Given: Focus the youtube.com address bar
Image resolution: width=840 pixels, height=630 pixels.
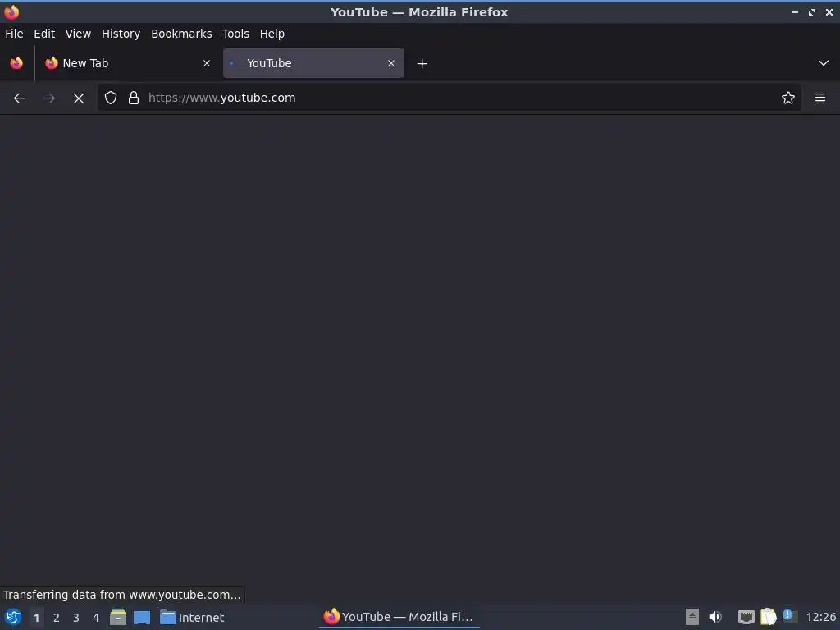Looking at the screenshot, I should [449, 98].
